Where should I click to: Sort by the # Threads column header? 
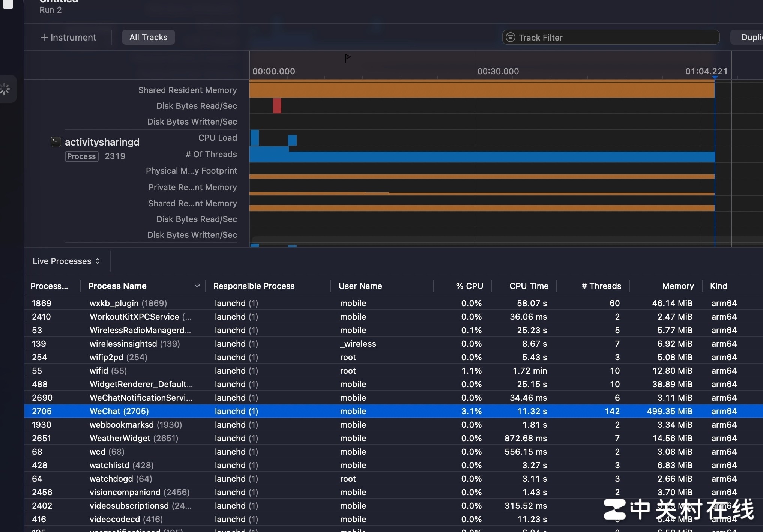coord(601,286)
